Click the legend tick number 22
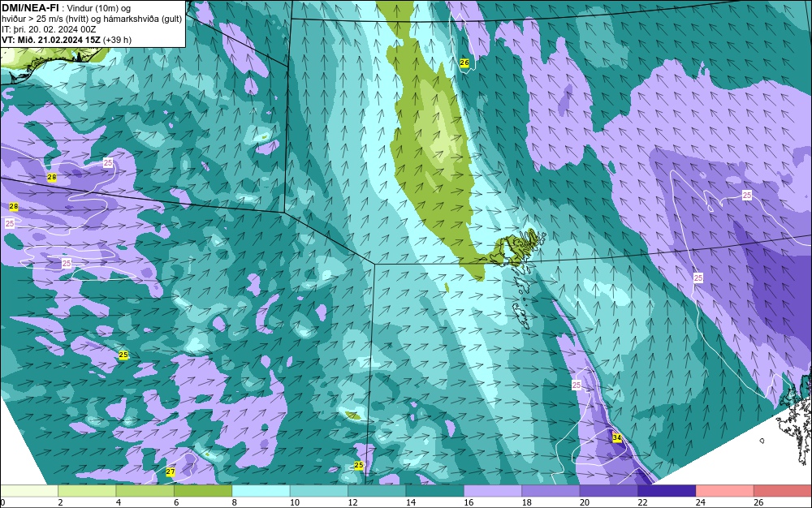The image size is (812, 508). click(x=642, y=502)
